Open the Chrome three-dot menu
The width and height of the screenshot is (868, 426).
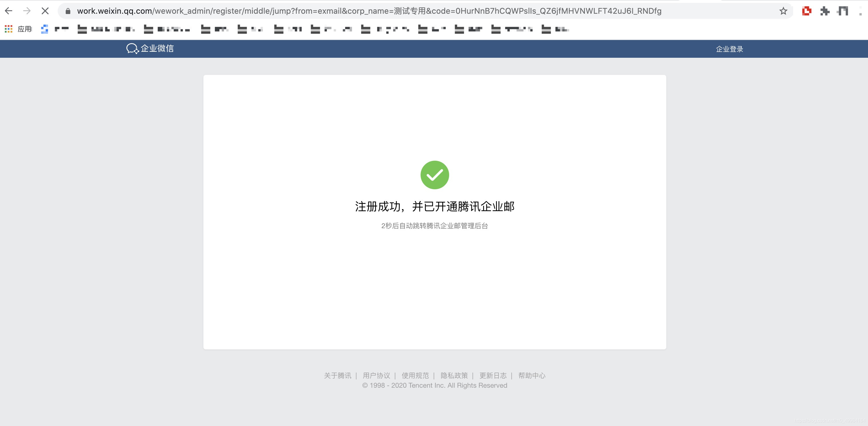(x=860, y=11)
